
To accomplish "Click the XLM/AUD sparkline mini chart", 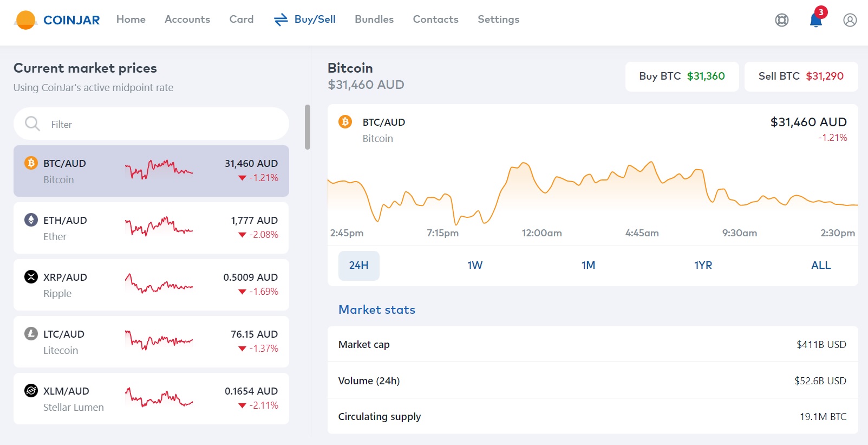I will click(159, 397).
